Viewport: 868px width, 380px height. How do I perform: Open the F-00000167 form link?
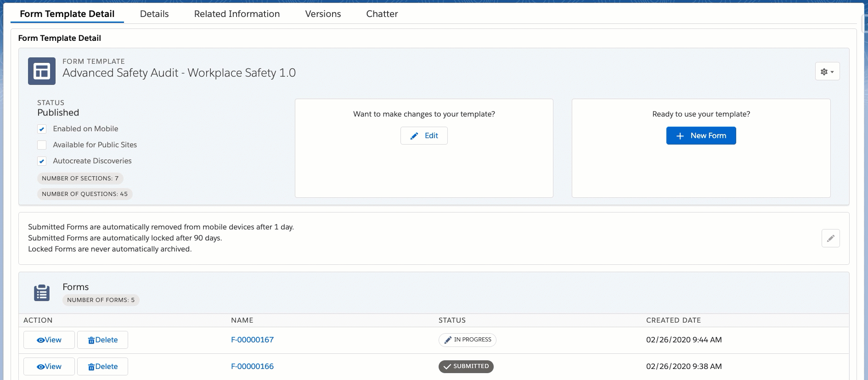tap(252, 340)
